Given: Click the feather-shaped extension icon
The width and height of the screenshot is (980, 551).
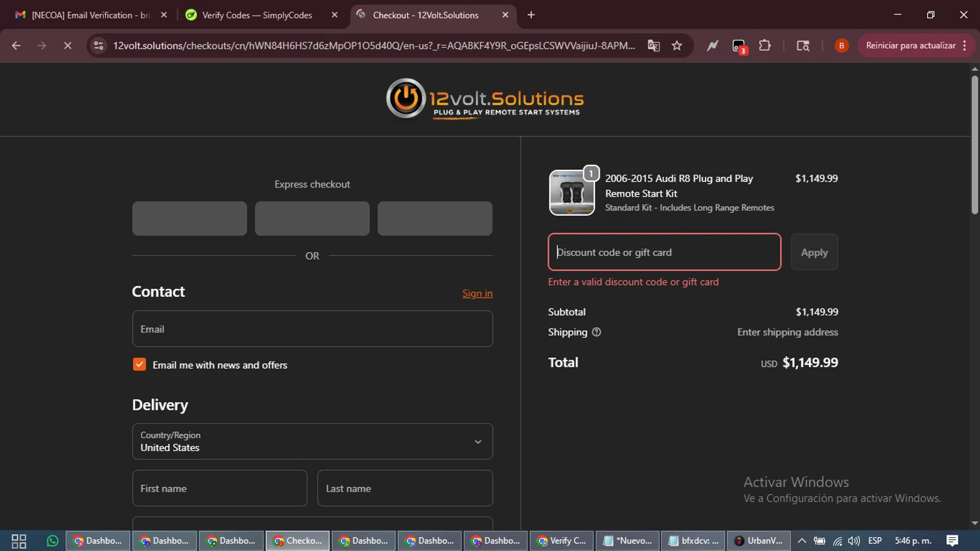Looking at the screenshot, I should tap(712, 46).
